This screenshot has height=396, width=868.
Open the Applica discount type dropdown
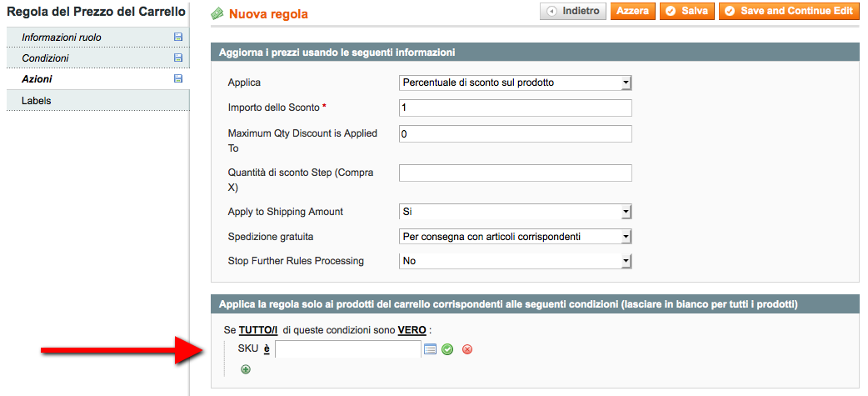[516, 83]
